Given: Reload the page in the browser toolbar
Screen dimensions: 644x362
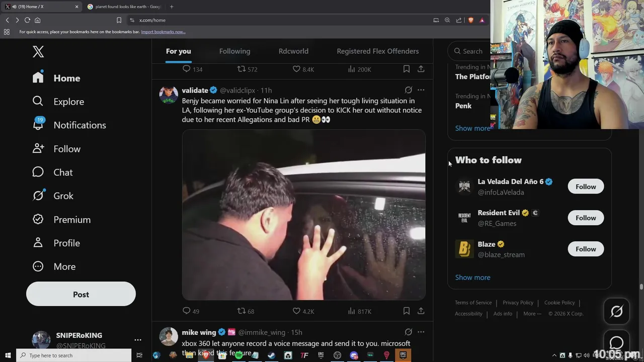Looking at the screenshot, I should tap(27, 20).
